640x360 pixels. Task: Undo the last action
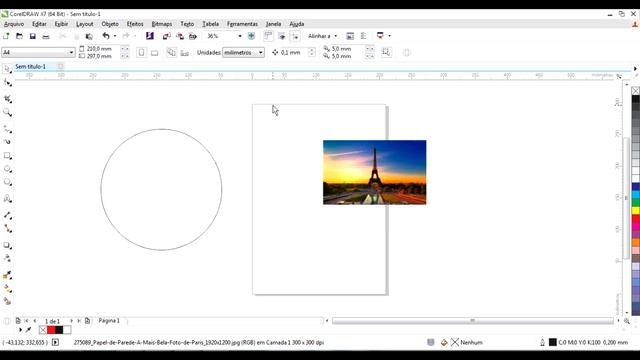pyautogui.click(x=106, y=36)
